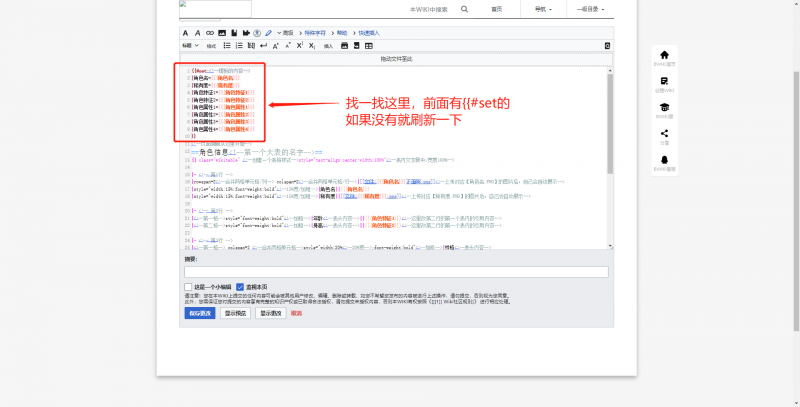
Task: Open search and replace icon at toolbar right
Action: tap(607, 46)
